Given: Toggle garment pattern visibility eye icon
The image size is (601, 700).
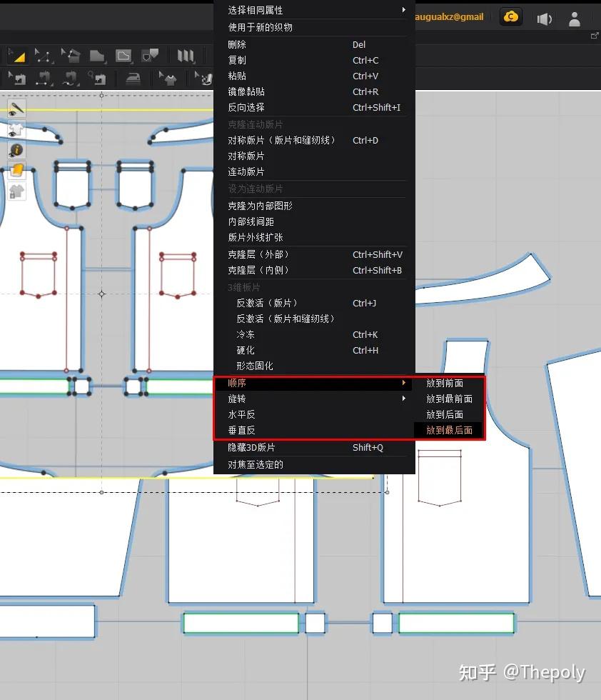Looking at the screenshot, I should [x=16, y=130].
